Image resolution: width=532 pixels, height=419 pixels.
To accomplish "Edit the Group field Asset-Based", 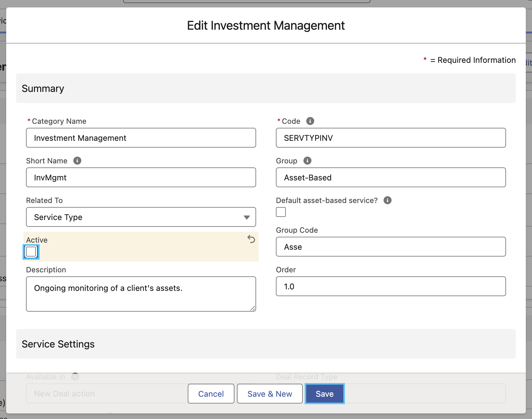I will (391, 177).
